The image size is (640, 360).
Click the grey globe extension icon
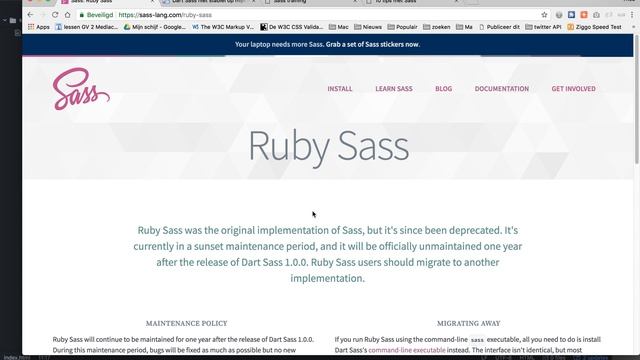click(x=559, y=15)
